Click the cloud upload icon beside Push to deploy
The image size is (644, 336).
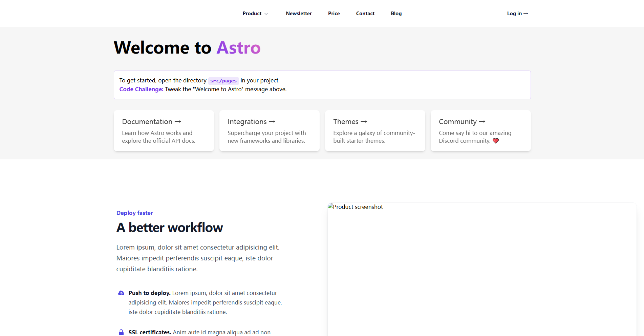tap(121, 293)
